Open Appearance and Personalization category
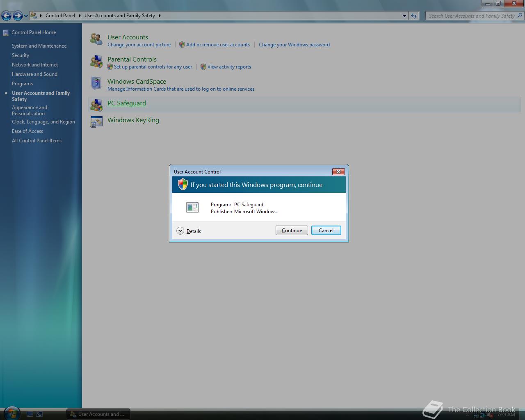Image resolution: width=525 pixels, height=420 pixels. click(30, 110)
